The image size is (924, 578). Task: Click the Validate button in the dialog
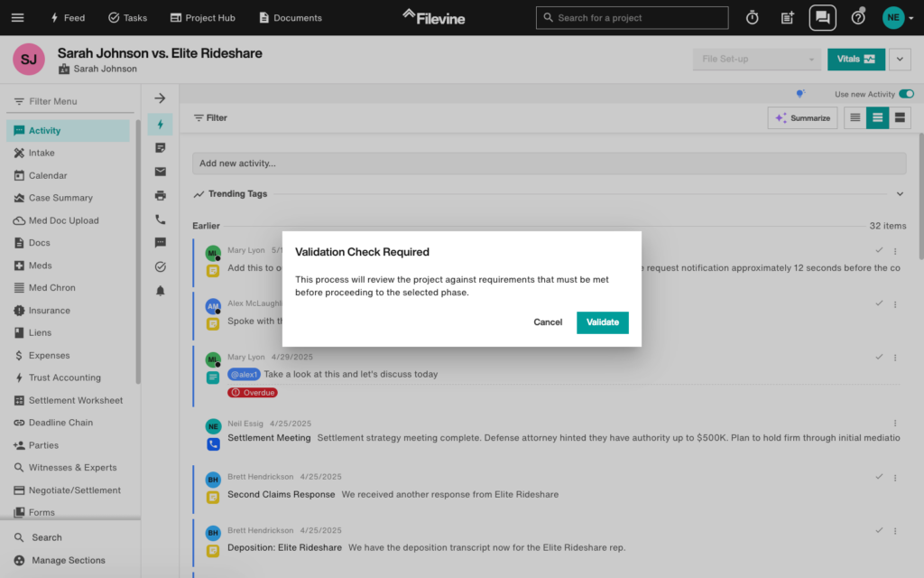tap(602, 322)
